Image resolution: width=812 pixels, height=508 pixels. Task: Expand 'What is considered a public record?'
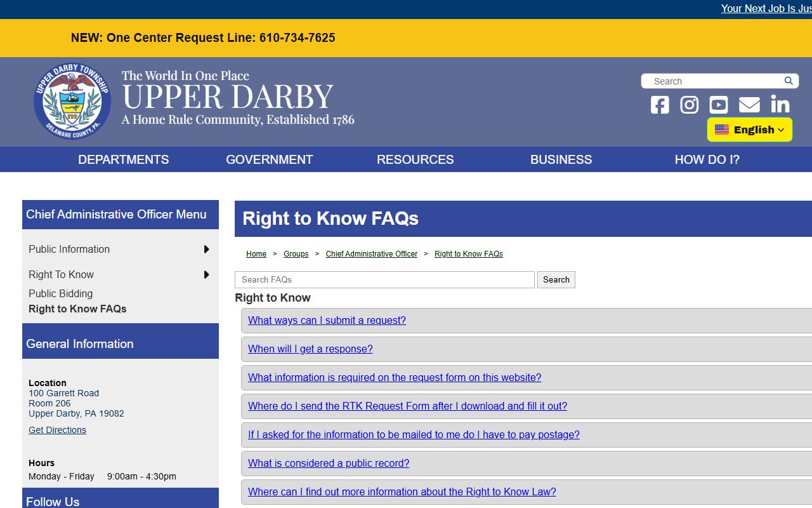[329, 464]
